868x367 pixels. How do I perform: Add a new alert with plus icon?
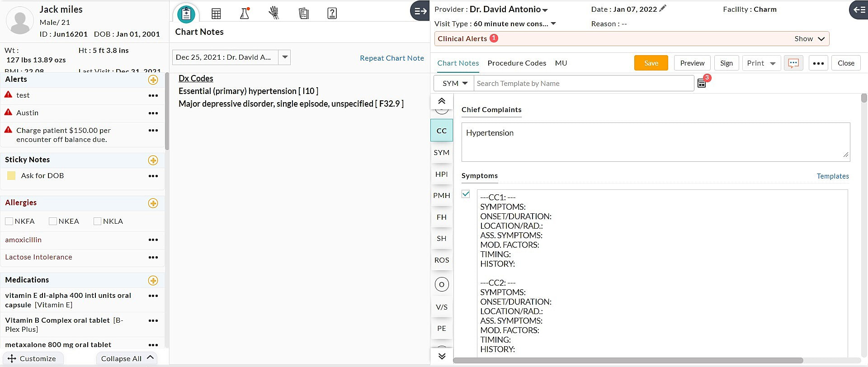pos(153,80)
